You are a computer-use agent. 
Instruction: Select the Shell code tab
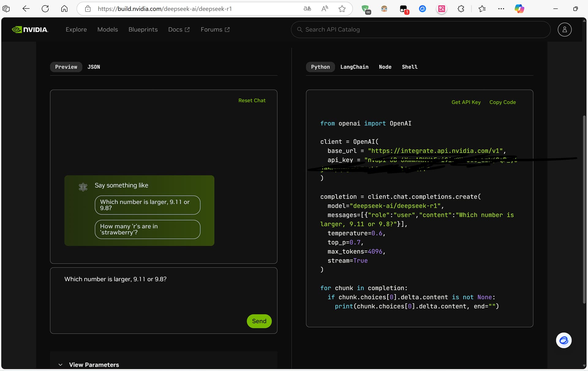410,67
